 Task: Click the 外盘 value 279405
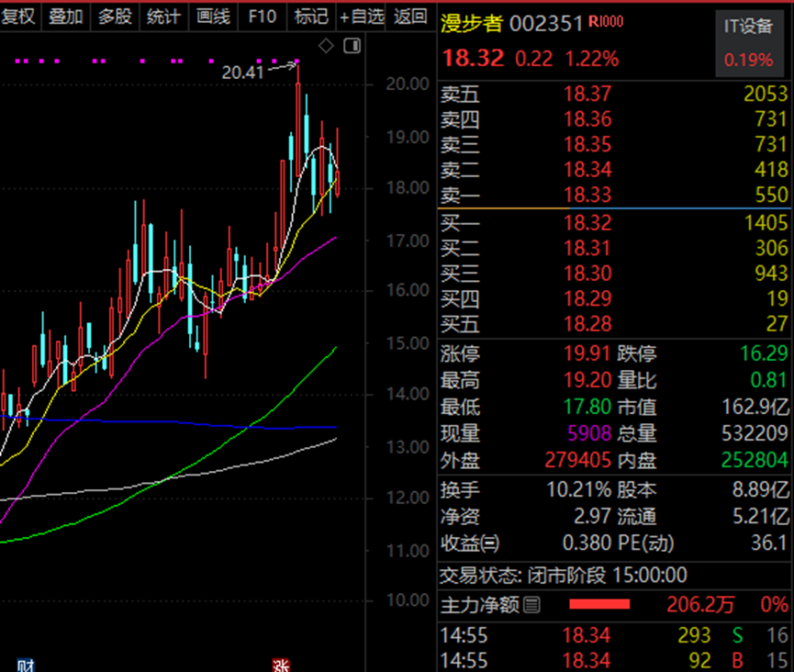[x=578, y=460]
